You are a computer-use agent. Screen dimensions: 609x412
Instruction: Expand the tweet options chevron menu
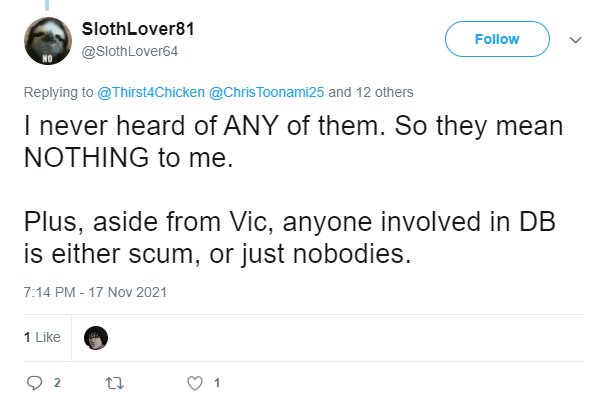[x=575, y=40]
